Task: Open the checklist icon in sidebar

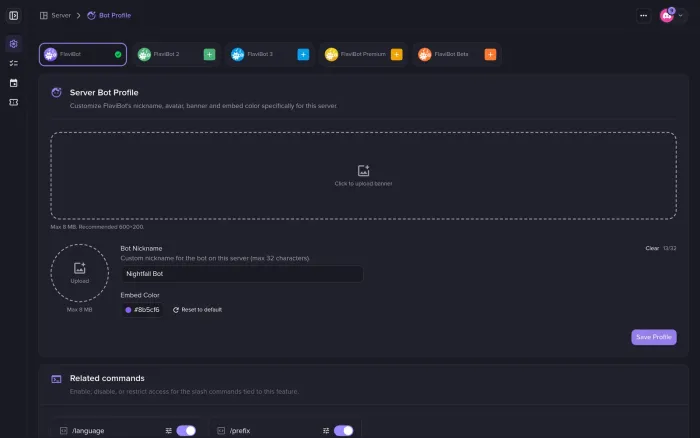Action: [x=13, y=63]
